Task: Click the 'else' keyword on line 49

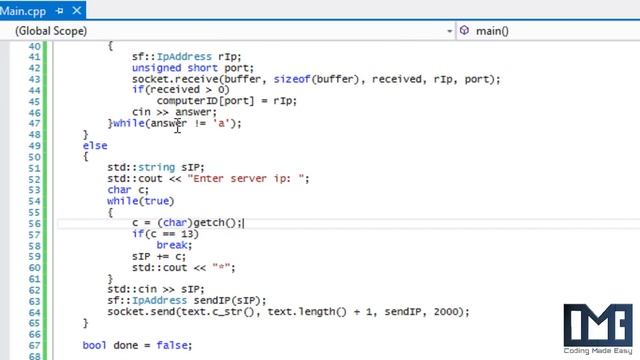Action: point(95,146)
